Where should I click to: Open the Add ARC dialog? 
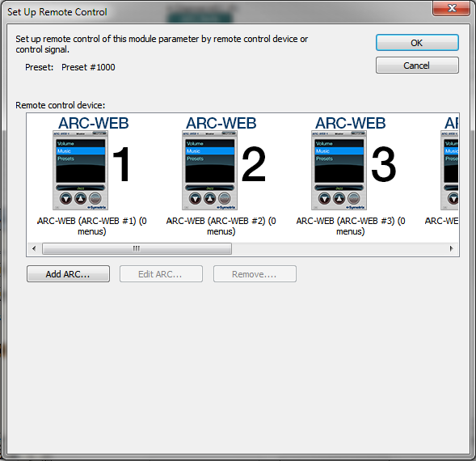point(68,274)
